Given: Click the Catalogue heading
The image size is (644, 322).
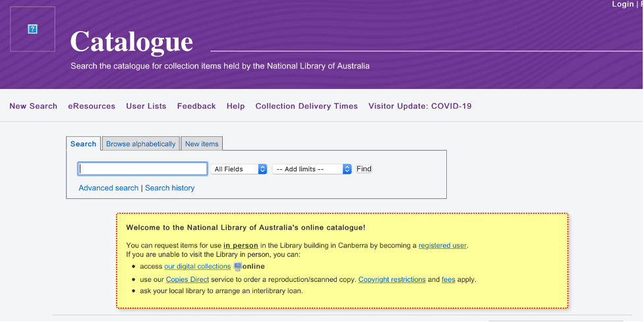Looking at the screenshot, I should click(x=131, y=41).
